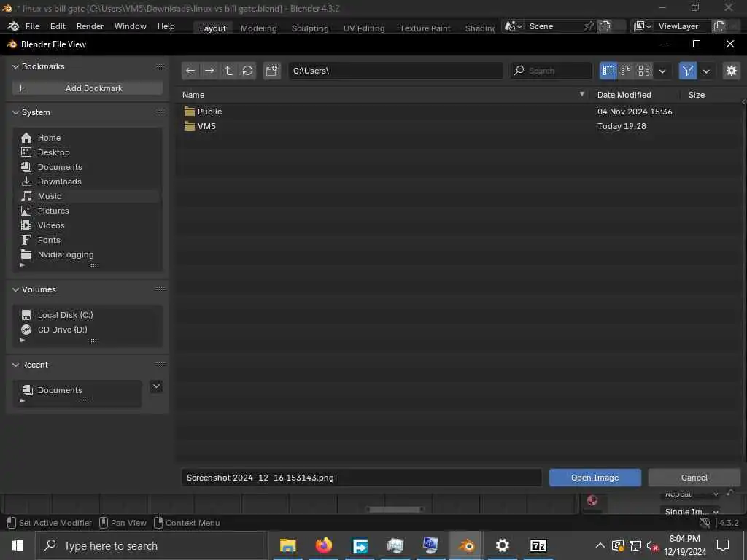Collapse the Bookmarks panel

[38, 66]
